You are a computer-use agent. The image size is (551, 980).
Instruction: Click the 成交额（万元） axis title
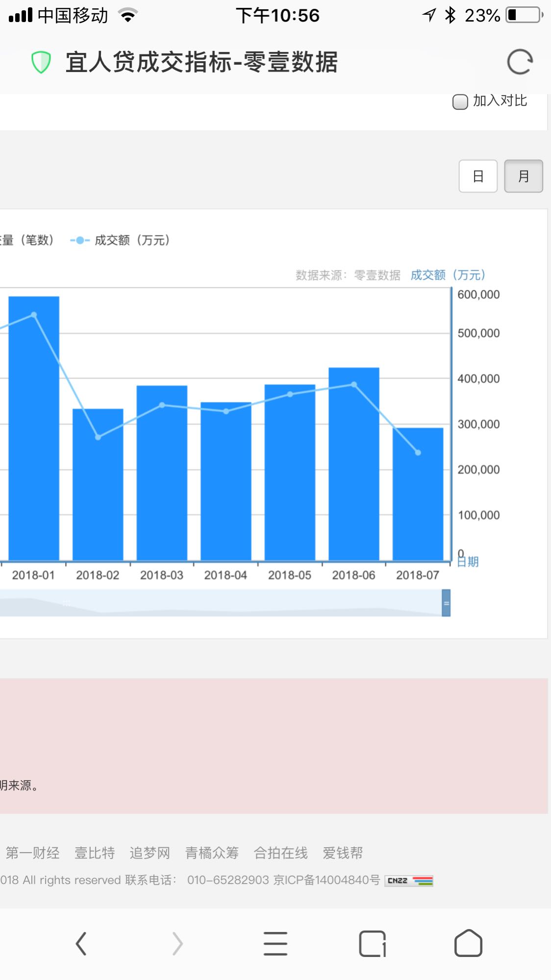448,275
